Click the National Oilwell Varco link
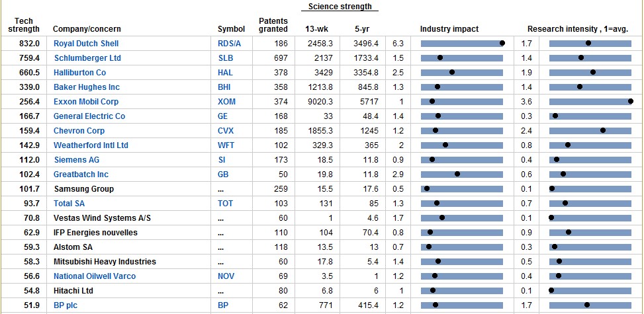 pyautogui.click(x=94, y=276)
